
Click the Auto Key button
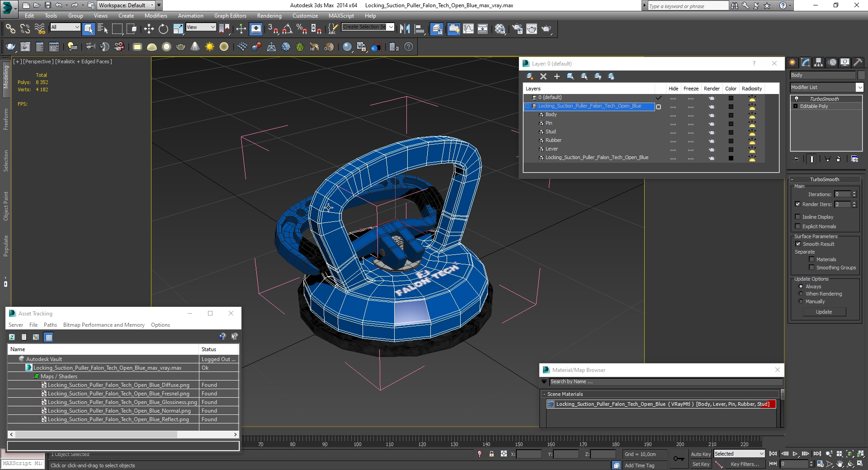700,454
